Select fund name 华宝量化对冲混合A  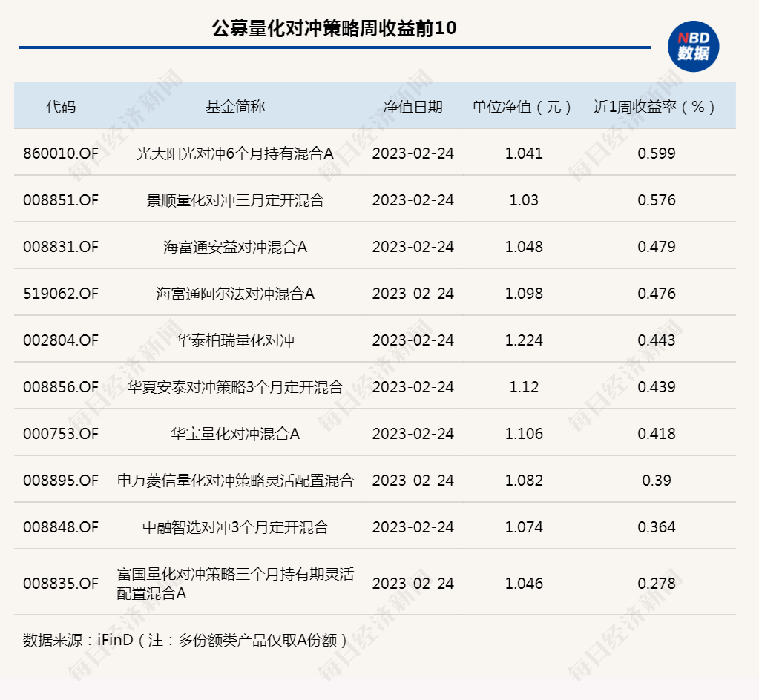(235, 434)
